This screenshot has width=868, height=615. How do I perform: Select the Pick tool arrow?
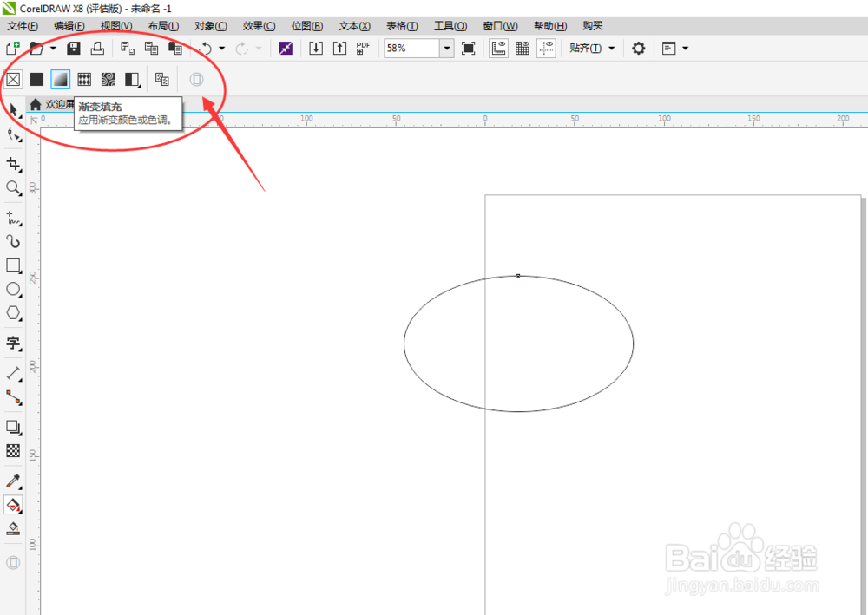coord(14,110)
